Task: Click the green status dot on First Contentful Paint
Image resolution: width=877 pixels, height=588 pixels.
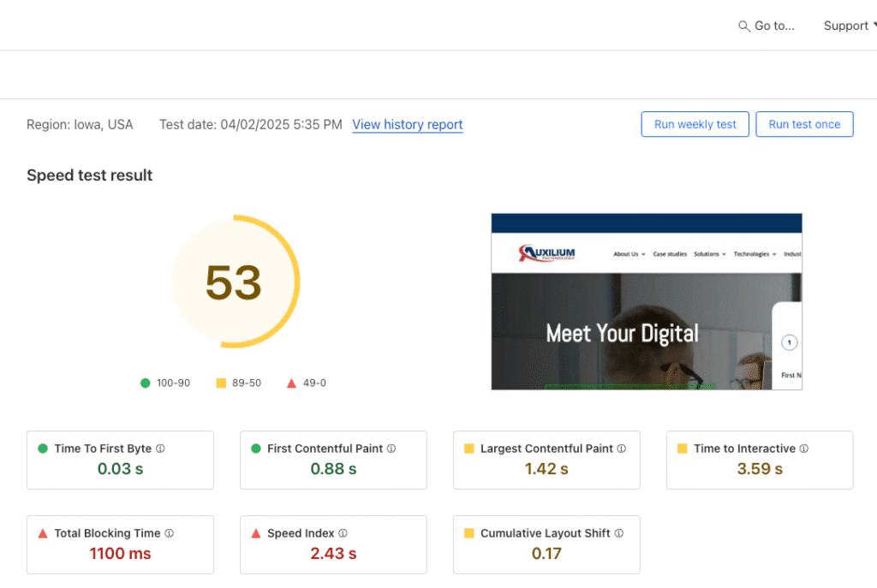Action: click(256, 448)
